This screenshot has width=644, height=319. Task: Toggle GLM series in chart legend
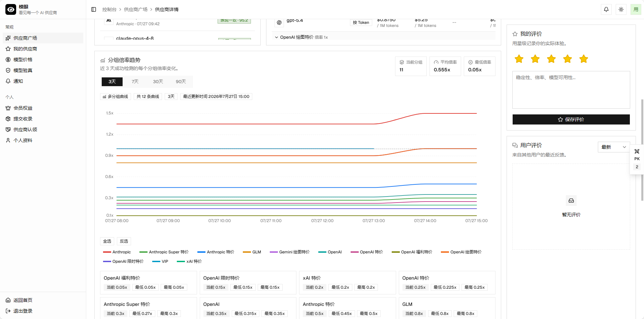[252, 252]
